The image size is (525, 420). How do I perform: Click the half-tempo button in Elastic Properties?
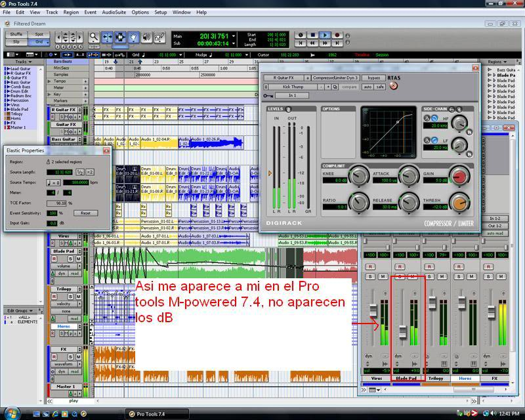pos(80,172)
